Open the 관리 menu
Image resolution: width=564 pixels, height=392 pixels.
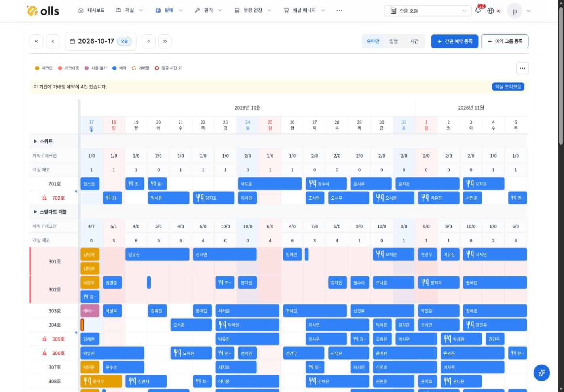tap(209, 10)
